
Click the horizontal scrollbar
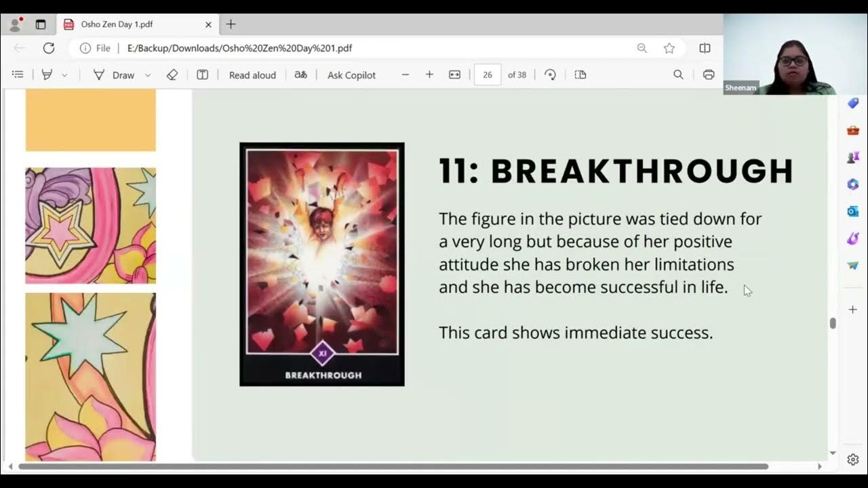pyautogui.click(x=393, y=466)
